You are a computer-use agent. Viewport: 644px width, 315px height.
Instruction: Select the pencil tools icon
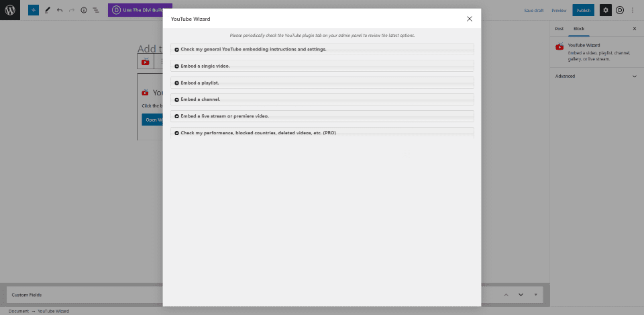(x=47, y=10)
